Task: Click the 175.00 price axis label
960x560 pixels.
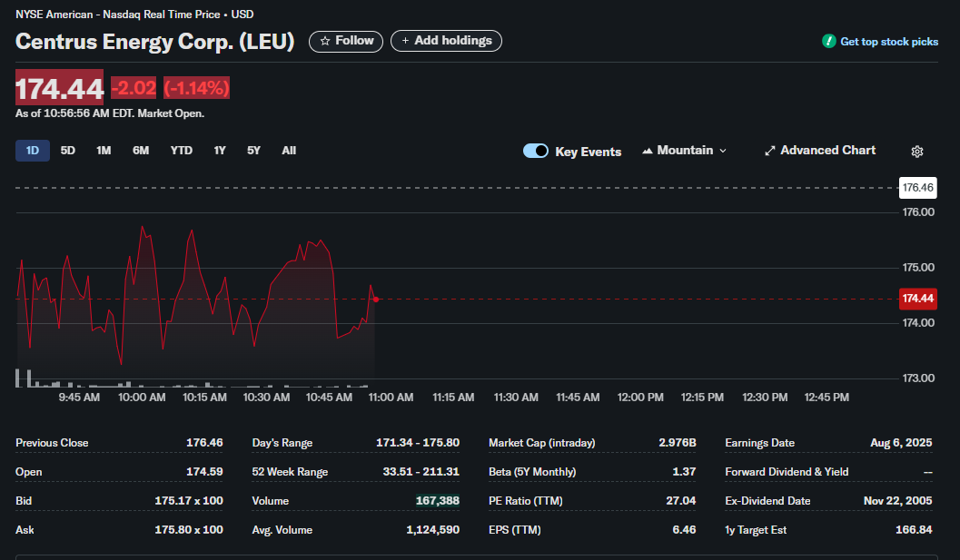Action: click(x=918, y=268)
